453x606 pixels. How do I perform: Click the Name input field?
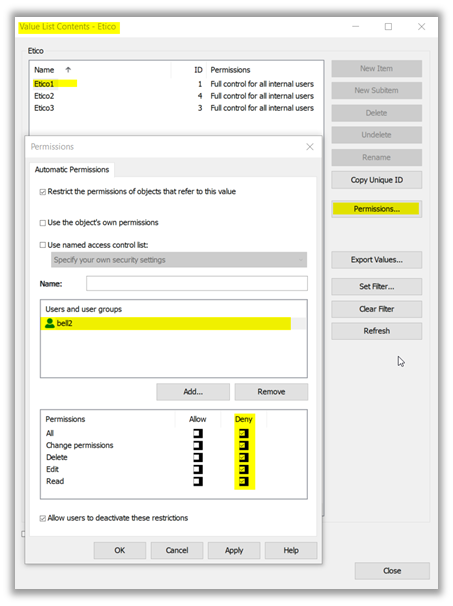(x=197, y=283)
